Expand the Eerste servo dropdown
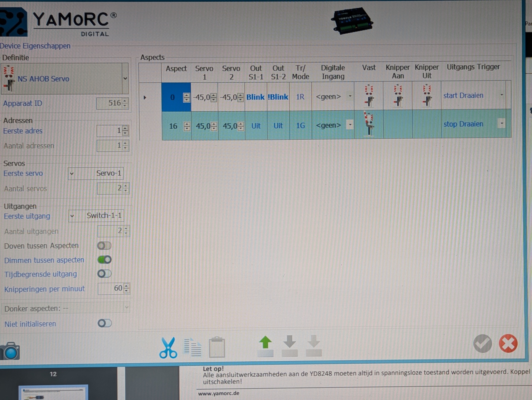532x400 pixels. pos(72,174)
